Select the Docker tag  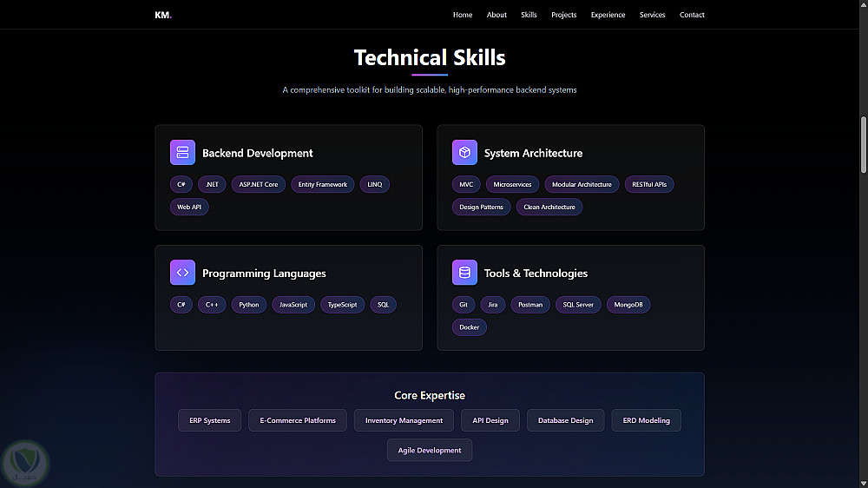pos(470,327)
